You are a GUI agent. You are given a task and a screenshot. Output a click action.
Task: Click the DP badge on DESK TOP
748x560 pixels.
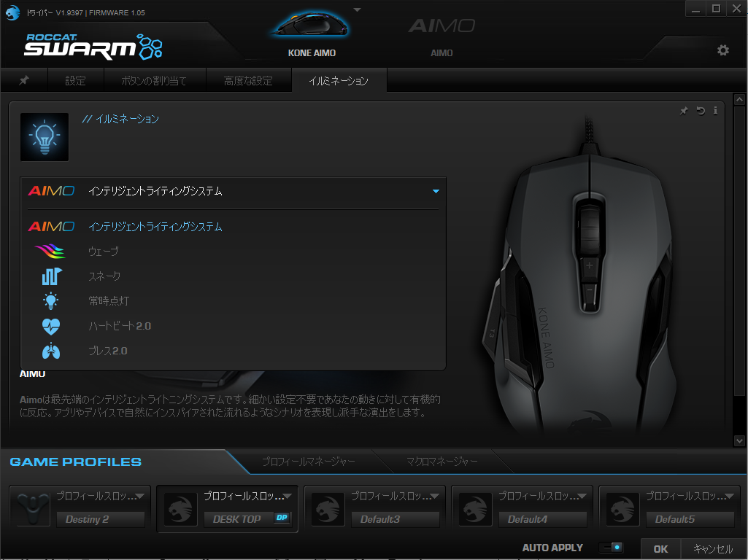[x=282, y=518]
